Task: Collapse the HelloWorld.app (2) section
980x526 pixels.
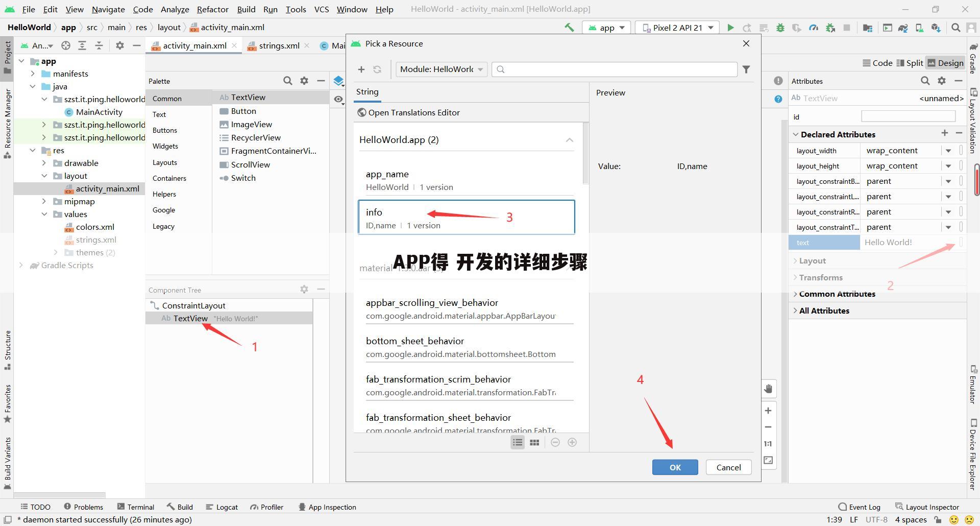Action: [x=569, y=140]
